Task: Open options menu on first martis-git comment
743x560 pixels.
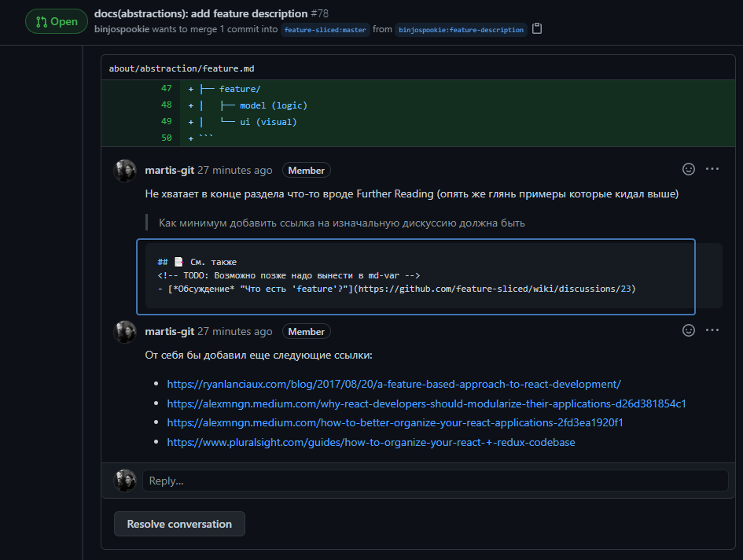Action: [x=712, y=169]
